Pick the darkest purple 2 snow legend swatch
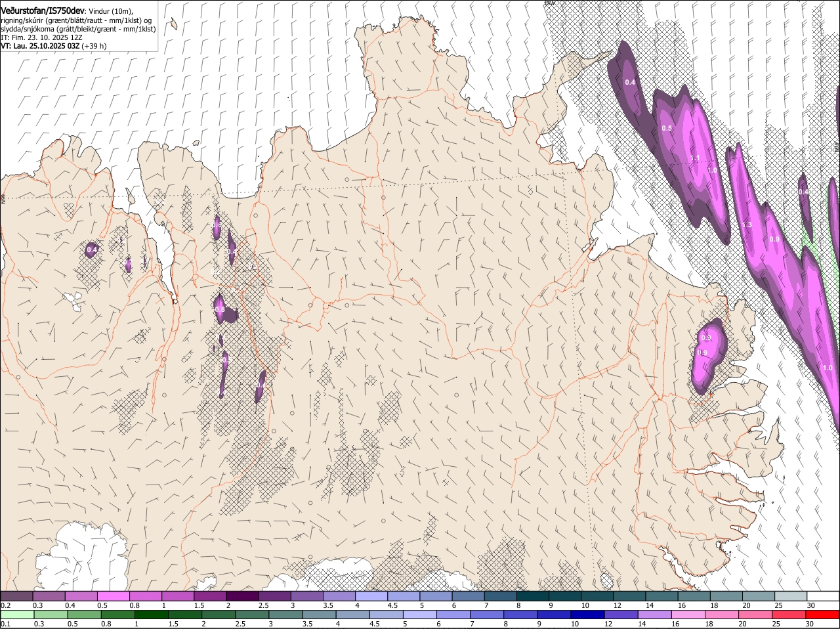This screenshot has width=840, height=629. [242, 596]
